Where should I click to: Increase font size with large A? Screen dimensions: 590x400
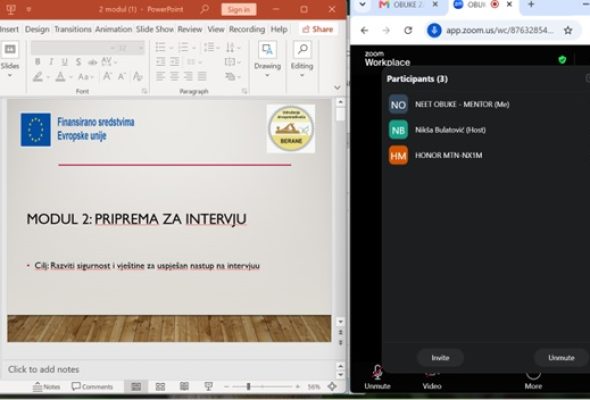click(x=107, y=77)
